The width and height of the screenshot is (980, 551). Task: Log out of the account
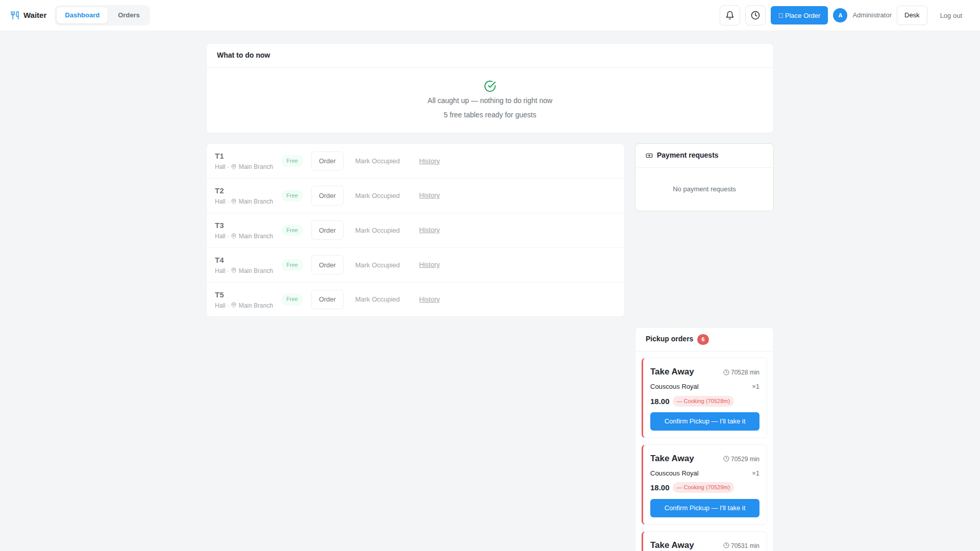[951, 15]
